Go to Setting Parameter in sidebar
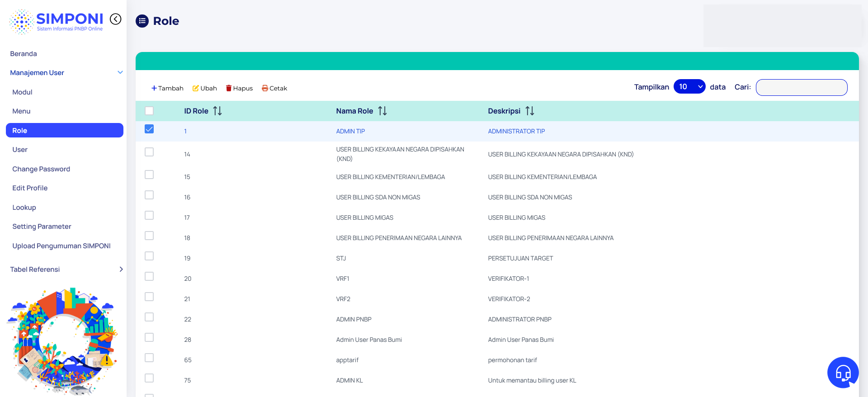This screenshot has width=868, height=397. pos(42,227)
